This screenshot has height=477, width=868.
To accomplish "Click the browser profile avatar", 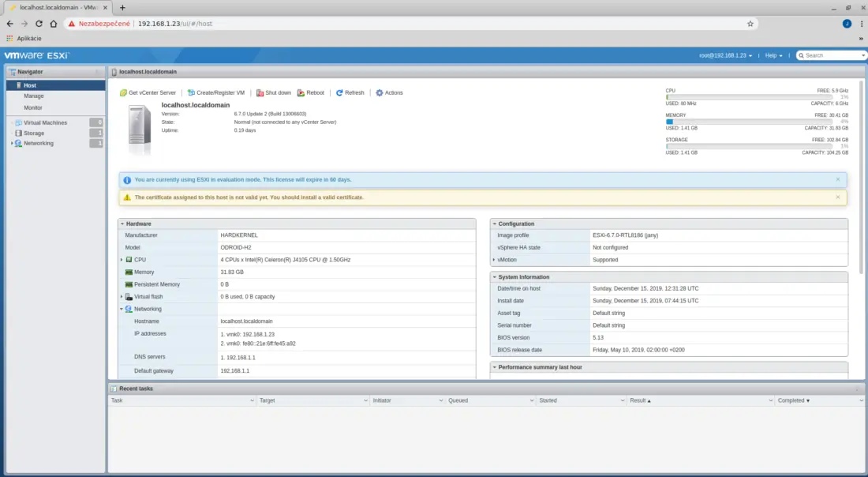I will 847,24.
